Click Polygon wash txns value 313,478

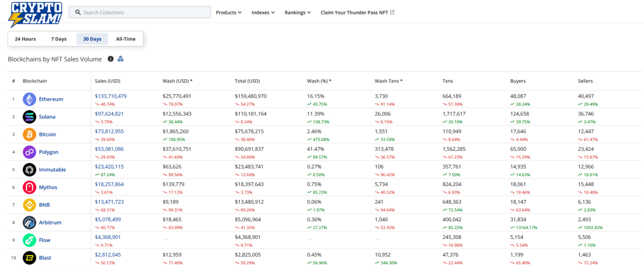point(384,150)
